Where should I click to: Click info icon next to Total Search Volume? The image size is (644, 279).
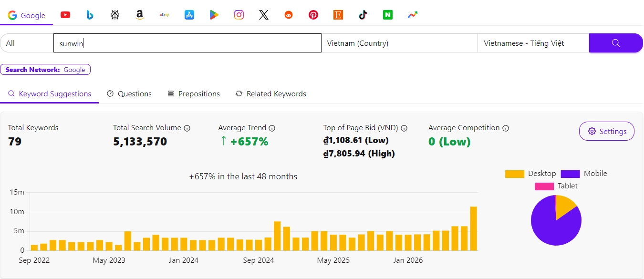click(x=187, y=128)
